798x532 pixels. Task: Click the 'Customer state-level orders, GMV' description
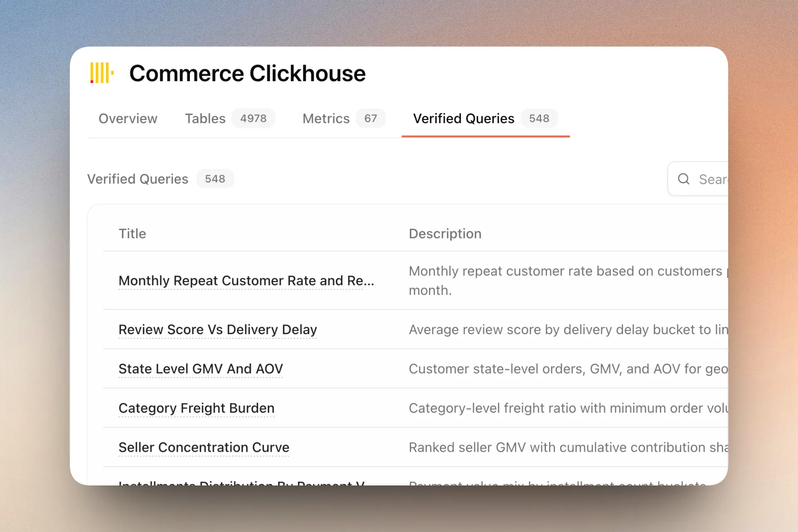coord(568,369)
